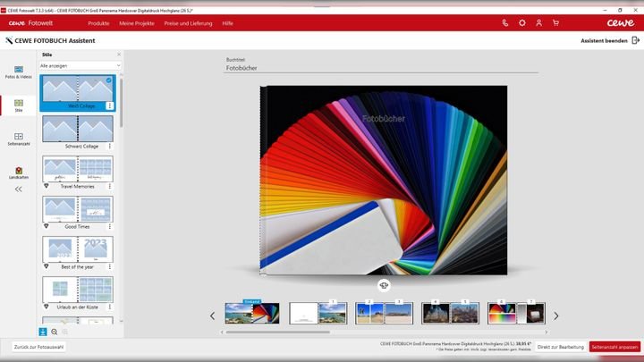Open the 'Alle anzeigen' style filter dropdown

click(80, 65)
